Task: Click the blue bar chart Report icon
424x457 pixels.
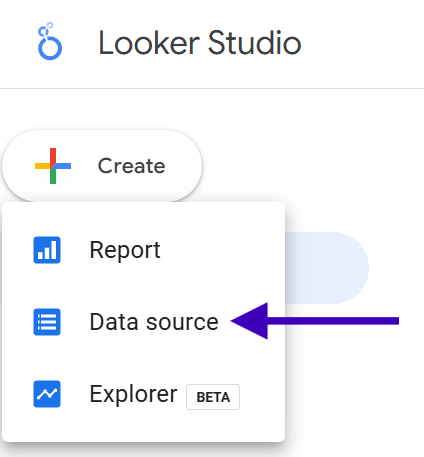Action: point(47,250)
